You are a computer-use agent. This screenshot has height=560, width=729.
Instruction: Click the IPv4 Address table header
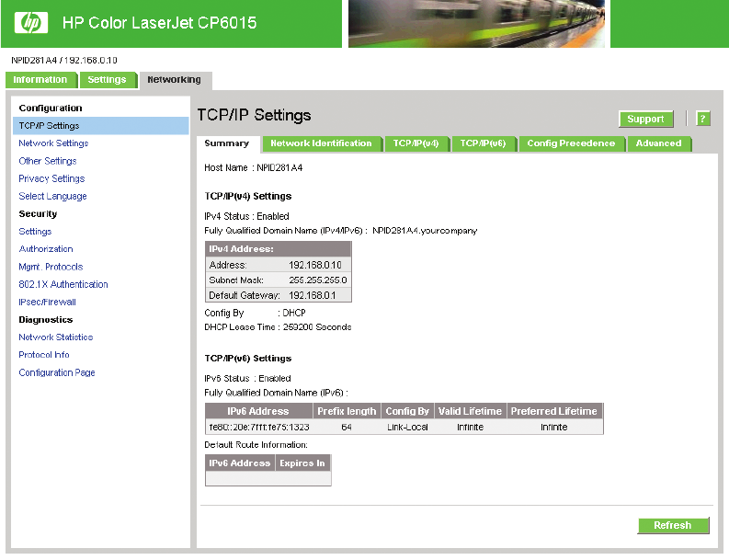pyautogui.click(x=278, y=249)
